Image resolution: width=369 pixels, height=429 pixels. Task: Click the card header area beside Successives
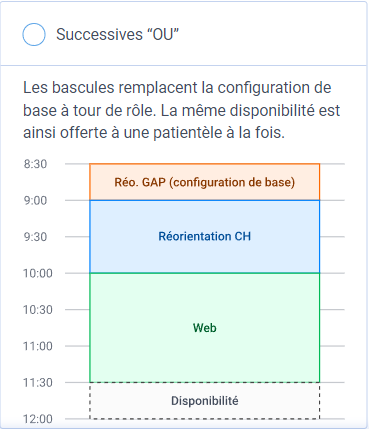(273, 34)
